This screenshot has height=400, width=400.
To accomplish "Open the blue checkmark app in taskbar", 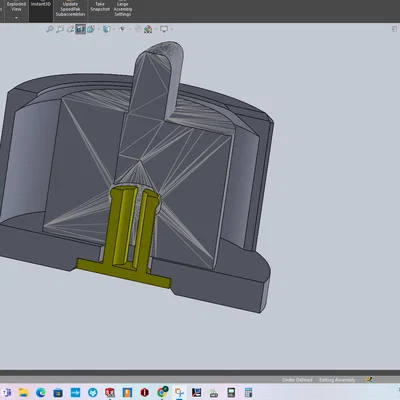I will tap(93, 392).
